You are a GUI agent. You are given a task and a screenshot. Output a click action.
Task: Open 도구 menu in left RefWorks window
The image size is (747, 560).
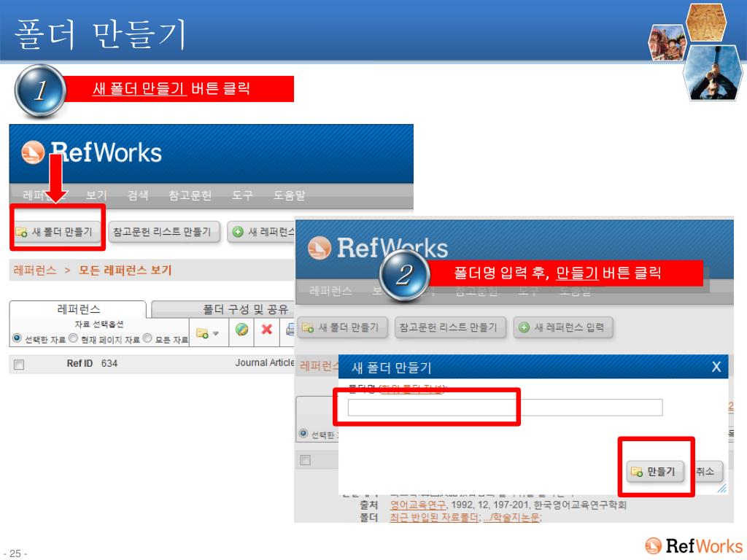[242, 195]
